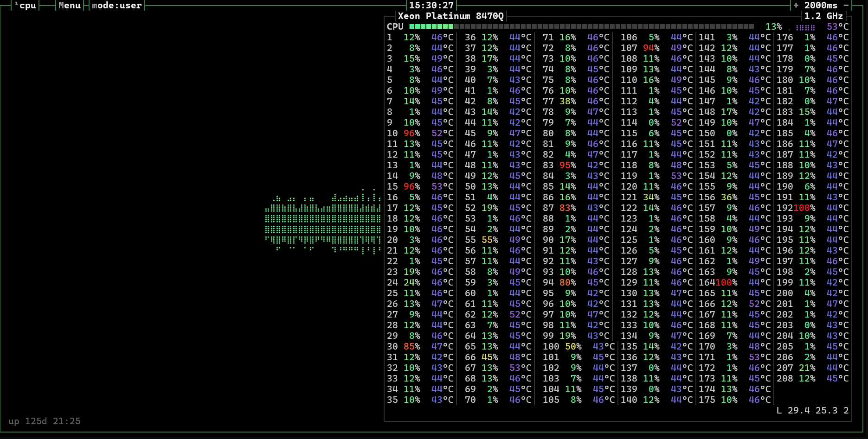Screen dimensions: 868x439
Task: Click the plus to increase update interval
Action: (796, 5)
